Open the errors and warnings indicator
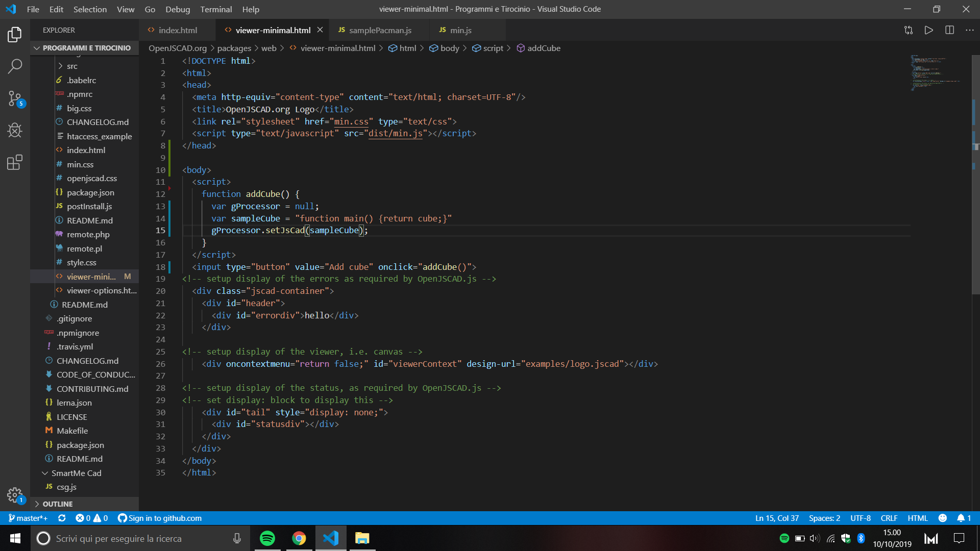 [x=92, y=518]
